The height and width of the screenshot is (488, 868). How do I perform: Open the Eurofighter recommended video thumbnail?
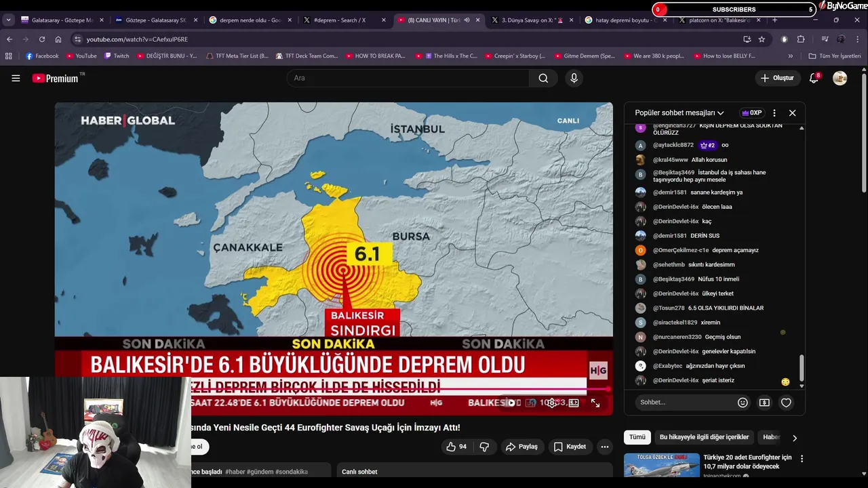point(662,466)
